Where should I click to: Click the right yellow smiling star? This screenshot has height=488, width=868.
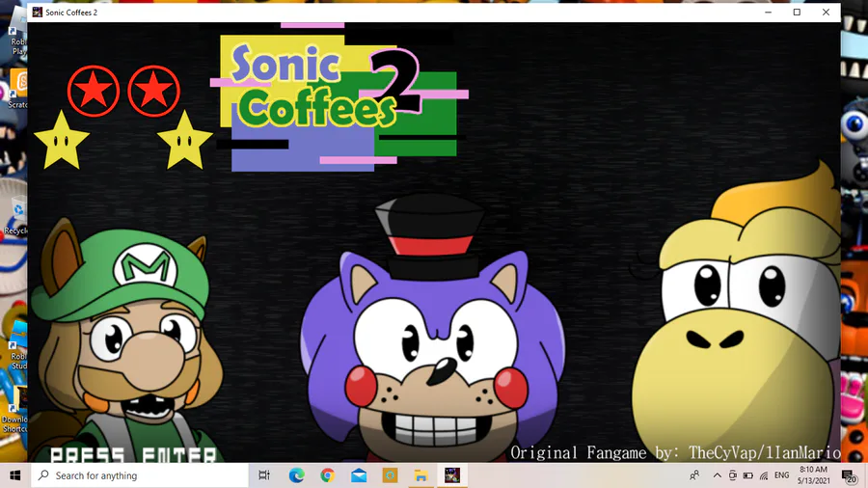185,141
